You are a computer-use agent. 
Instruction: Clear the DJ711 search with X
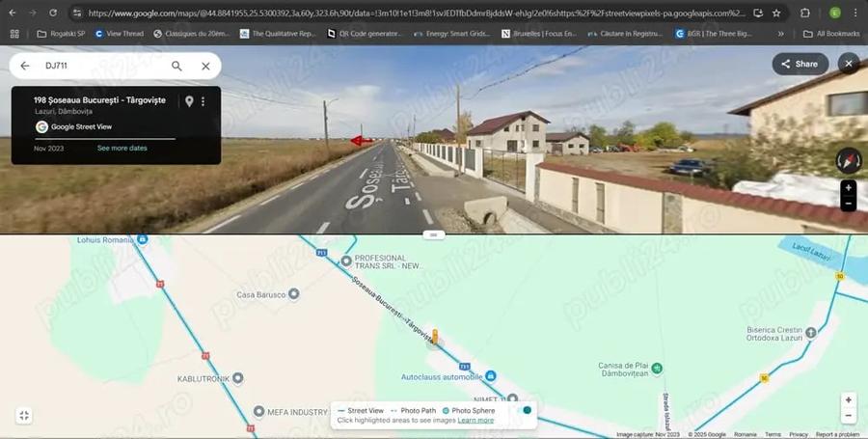coord(205,66)
